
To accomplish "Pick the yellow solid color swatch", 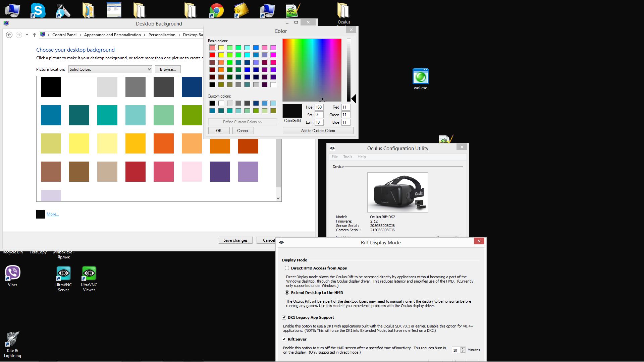I will (x=79, y=143).
